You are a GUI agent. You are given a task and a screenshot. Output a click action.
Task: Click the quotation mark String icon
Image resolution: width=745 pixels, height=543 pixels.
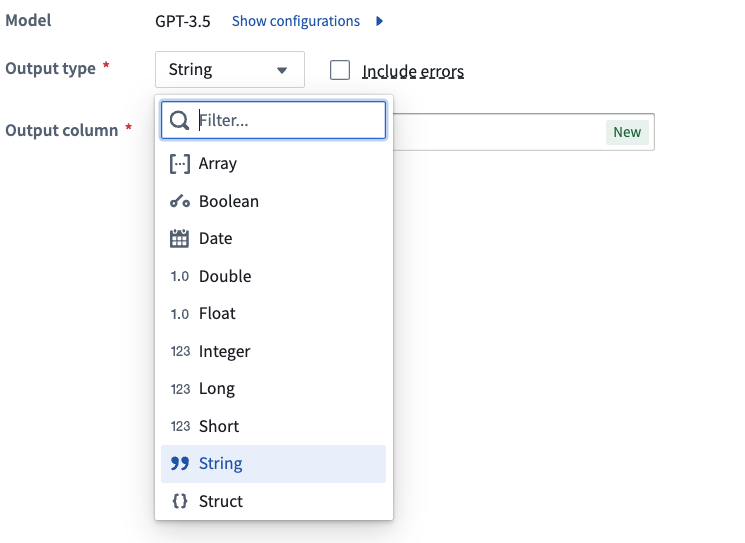(x=180, y=463)
